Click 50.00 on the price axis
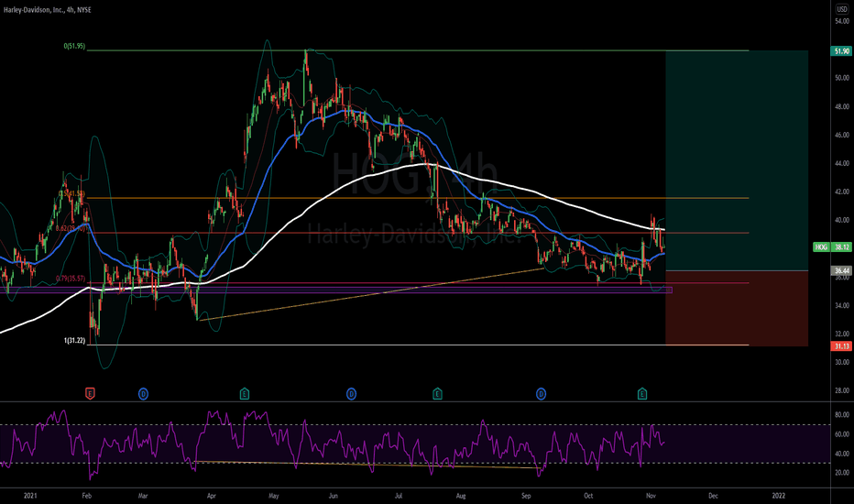Viewport: 854px width, 504px height. point(842,78)
